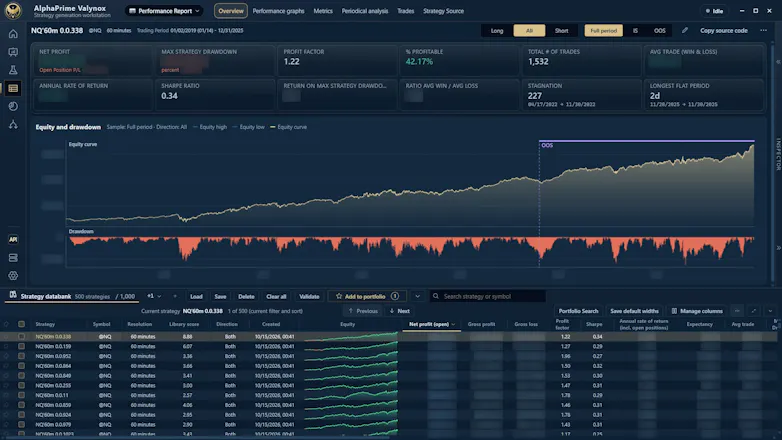Click Clear all button
Viewport: 782px width, 440px height.
point(276,296)
